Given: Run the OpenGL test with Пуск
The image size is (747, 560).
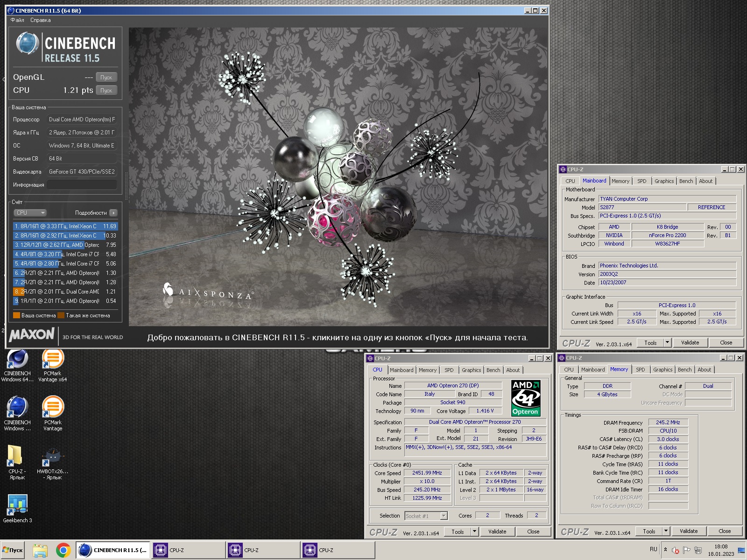Looking at the screenshot, I should click(x=106, y=77).
